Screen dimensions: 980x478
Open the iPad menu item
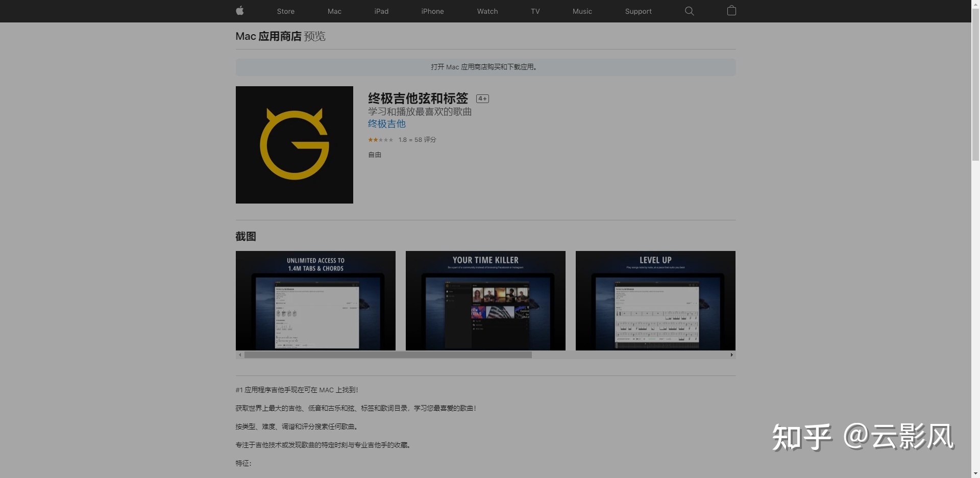coord(381,11)
